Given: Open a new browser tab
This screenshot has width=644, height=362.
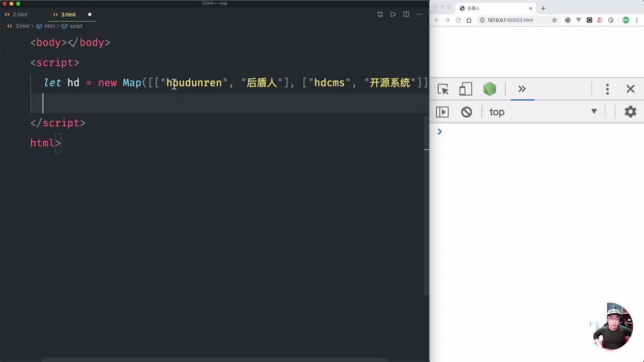Looking at the screenshot, I should pyautogui.click(x=543, y=8).
